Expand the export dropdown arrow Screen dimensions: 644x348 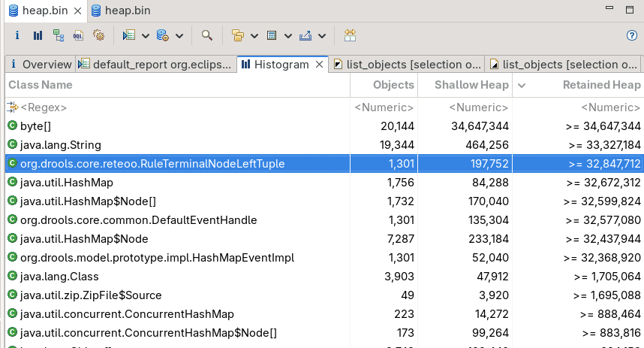[322, 36]
